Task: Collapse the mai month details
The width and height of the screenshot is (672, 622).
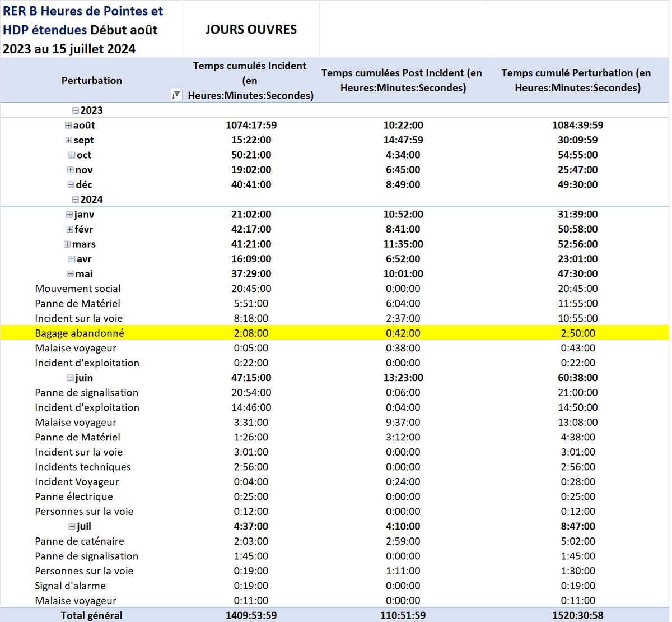Action: pos(71,274)
